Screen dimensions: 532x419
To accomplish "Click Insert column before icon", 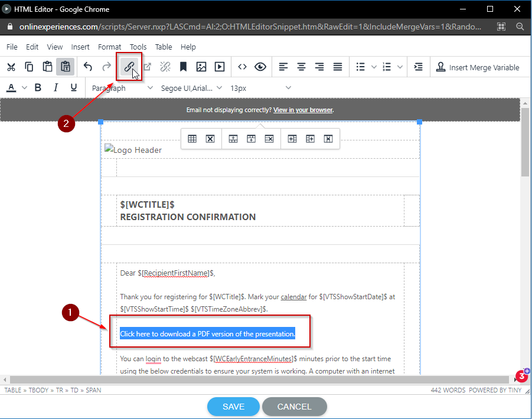I will [292, 139].
